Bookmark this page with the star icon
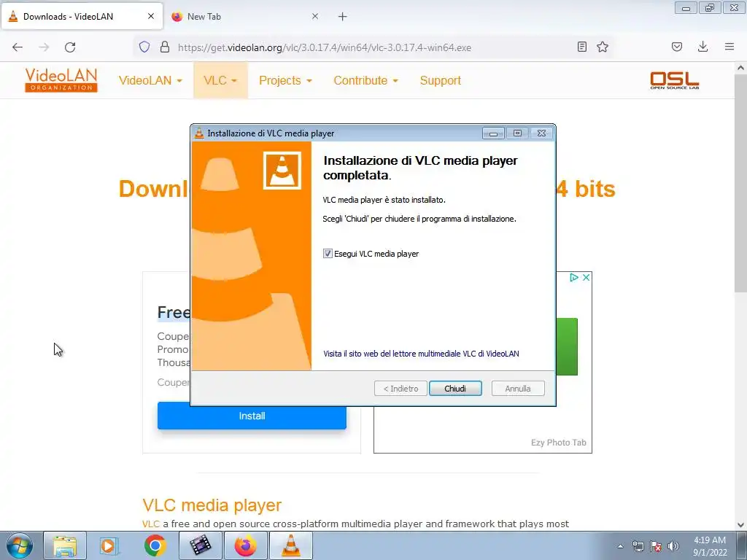 pos(603,47)
